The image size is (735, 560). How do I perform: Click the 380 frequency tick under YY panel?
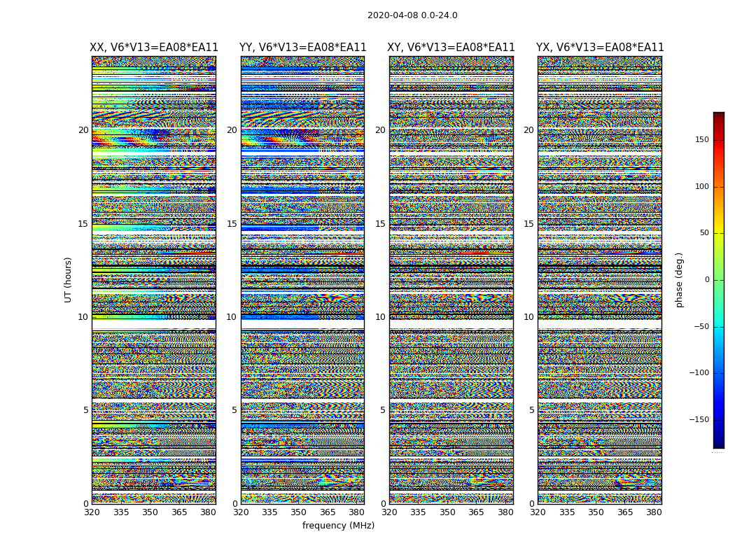point(357,512)
